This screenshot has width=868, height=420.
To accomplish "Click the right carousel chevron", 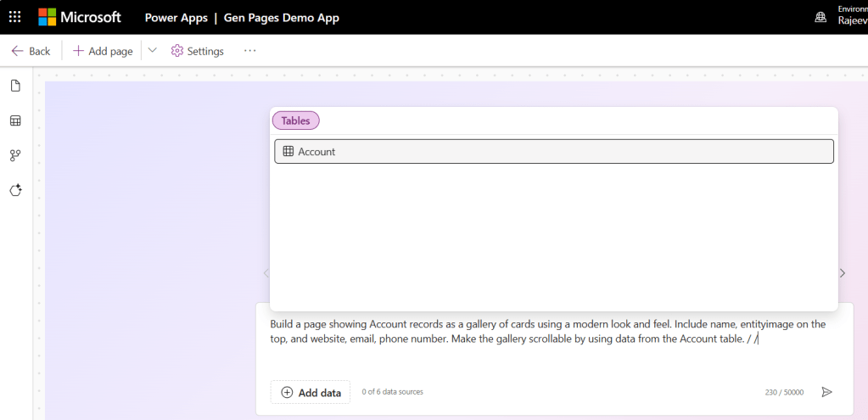I will 842,273.
